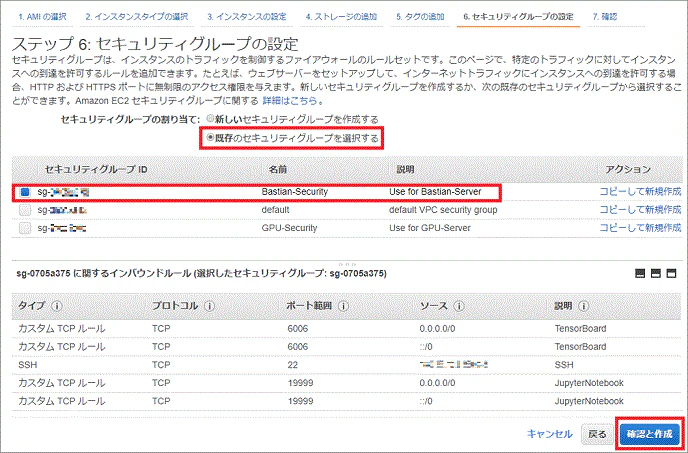Click the 'Use for GPU-Server' description
Screen dimensions: 688x453
[430, 228]
